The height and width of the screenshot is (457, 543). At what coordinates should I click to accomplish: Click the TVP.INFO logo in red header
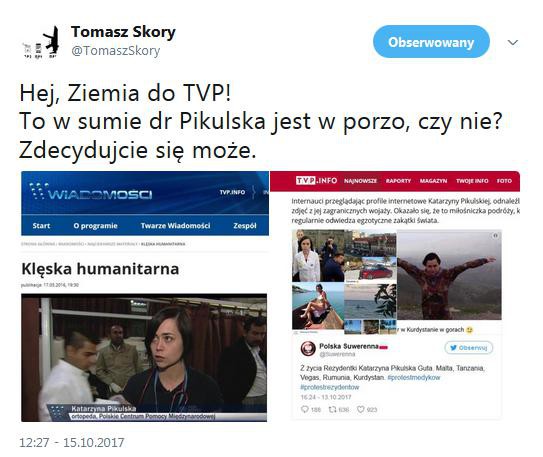[x=317, y=180]
